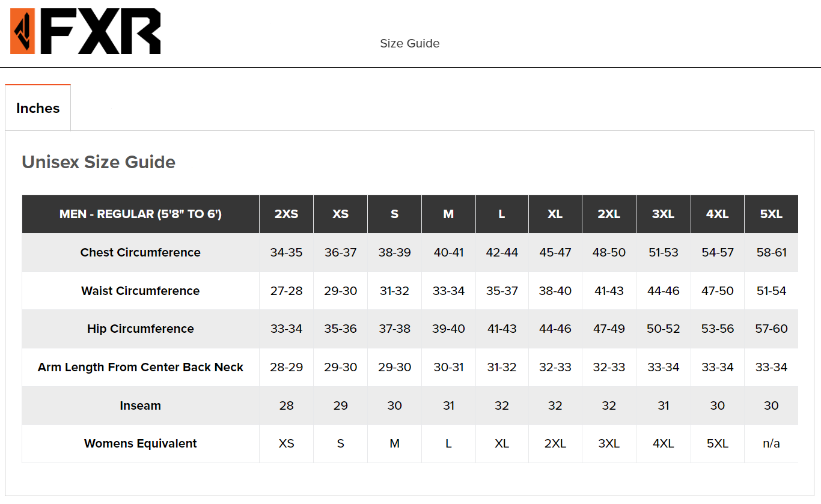Select the XS column header
The image size is (821, 504).
[x=340, y=214]
